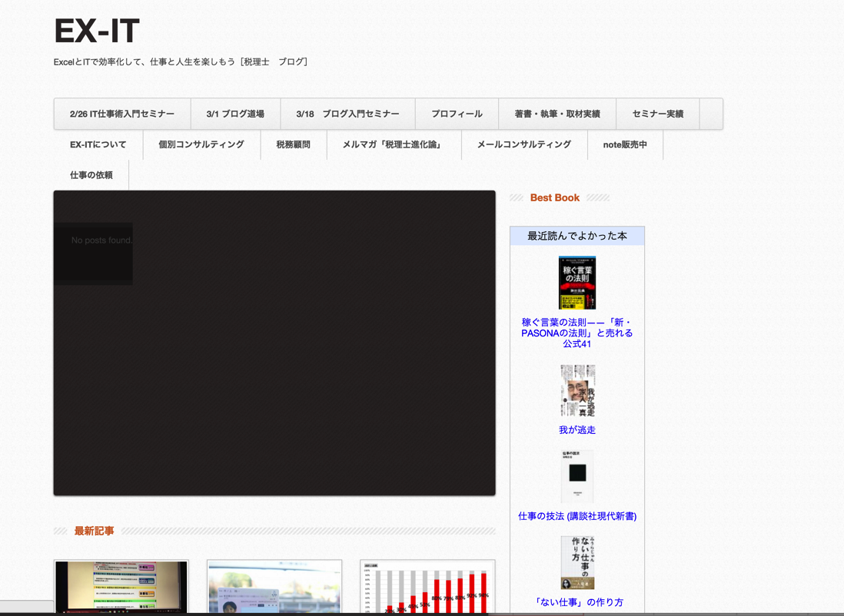Click the 仕事の技法 book cover image

[577, 477]
